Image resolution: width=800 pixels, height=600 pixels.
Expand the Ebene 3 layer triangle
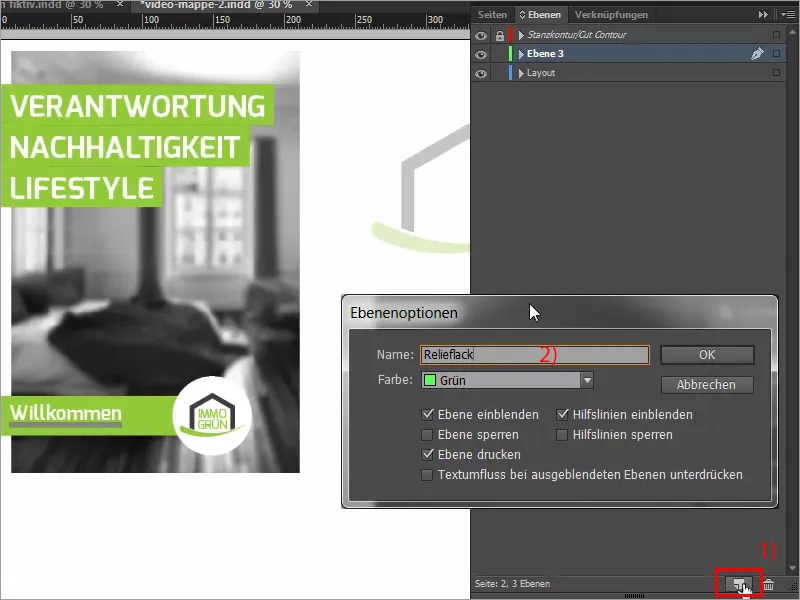[523, 53]
